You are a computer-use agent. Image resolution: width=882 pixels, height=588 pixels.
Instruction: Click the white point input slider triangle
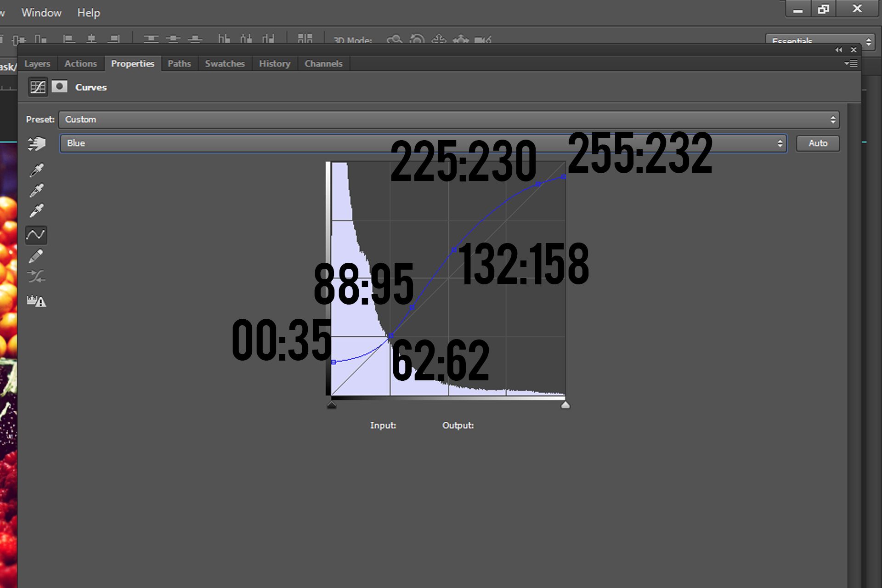coord(565,405)
